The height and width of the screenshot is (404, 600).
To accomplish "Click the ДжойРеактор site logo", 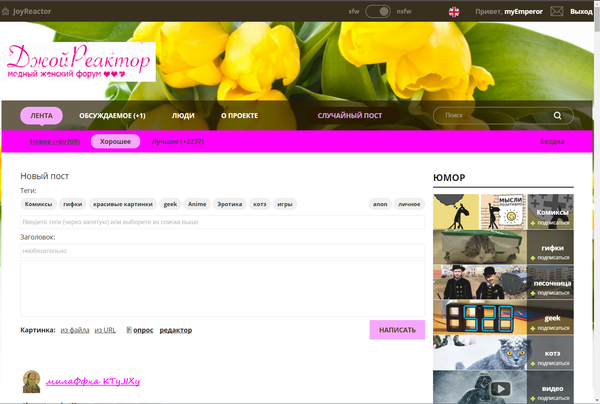I will tap(81, 61).
